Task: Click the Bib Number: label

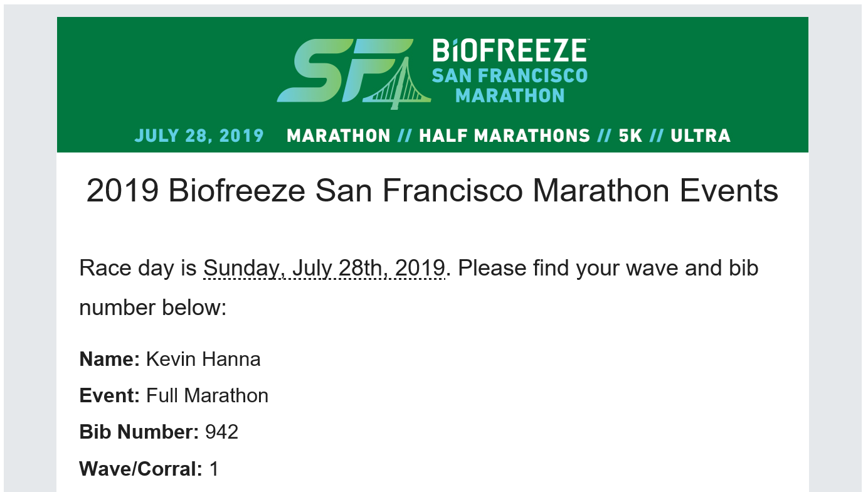Action: 139,432
